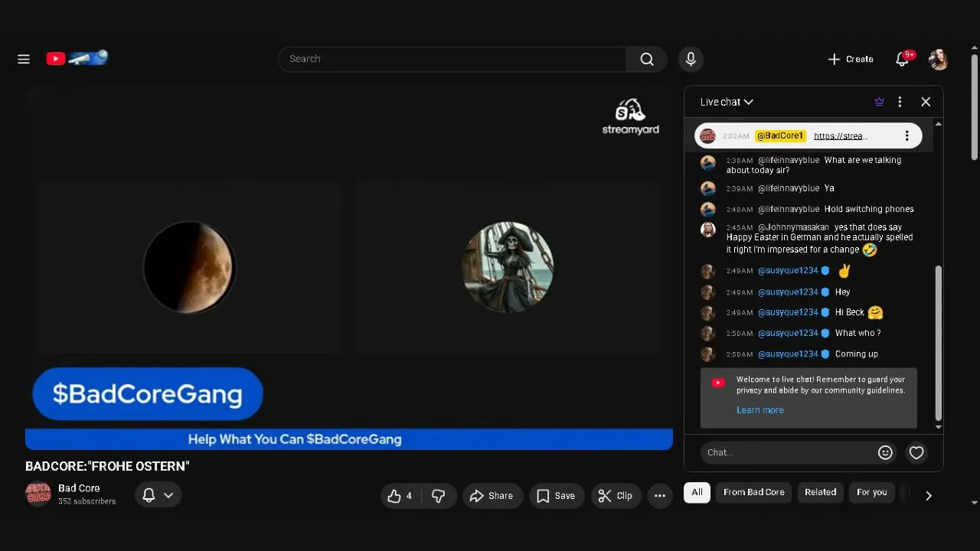Dislike the video
The image size is (980, 551).
tap(439, 496)
